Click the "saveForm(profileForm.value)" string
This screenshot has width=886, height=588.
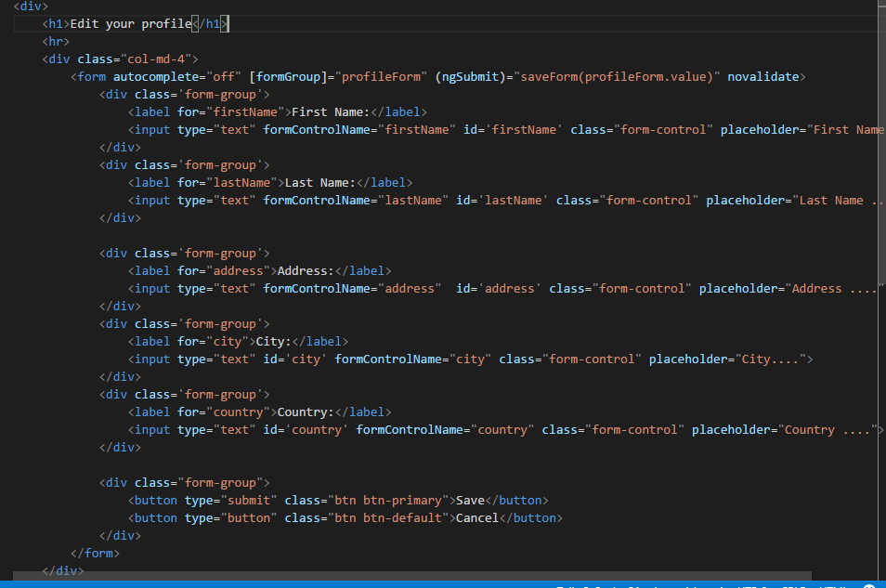coord(617,77)
